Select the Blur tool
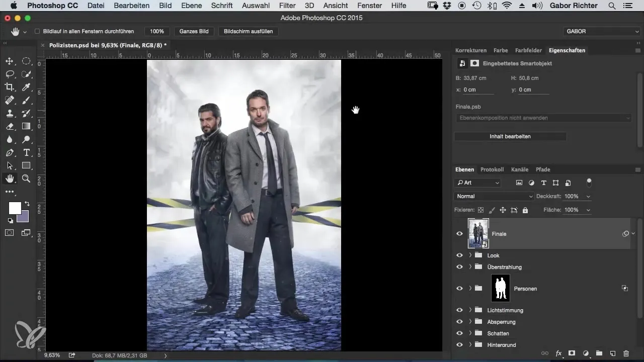Screen dimensions: 644x362 click(9, 140)
